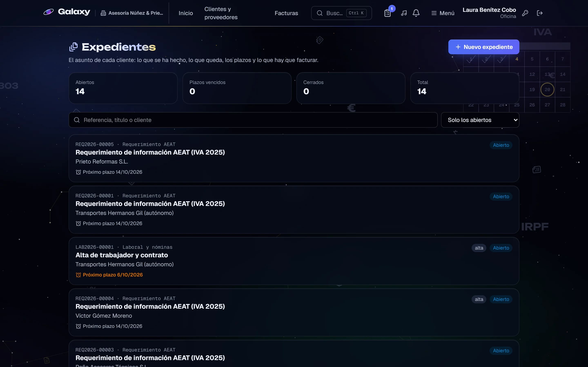Focus the Referencia, título o cliente search field
The image size is (588, 367).
pyautogui.click(x=253, y=120)
